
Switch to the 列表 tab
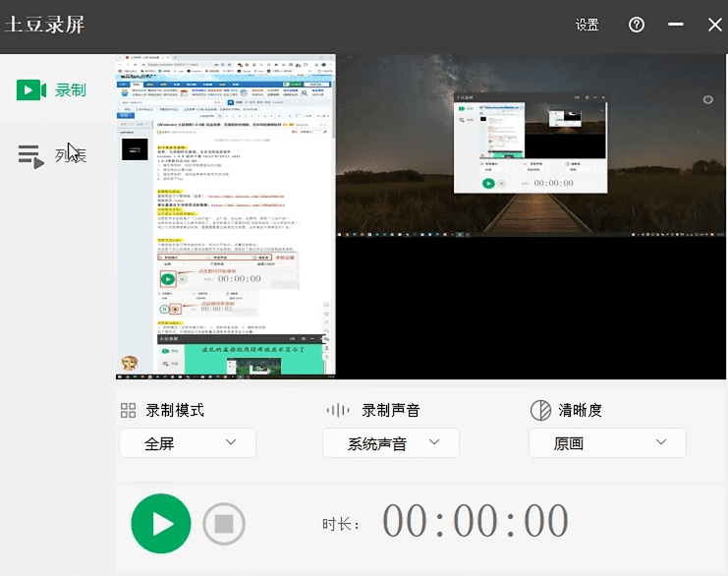pyautogui.click(x=70, y=155)
